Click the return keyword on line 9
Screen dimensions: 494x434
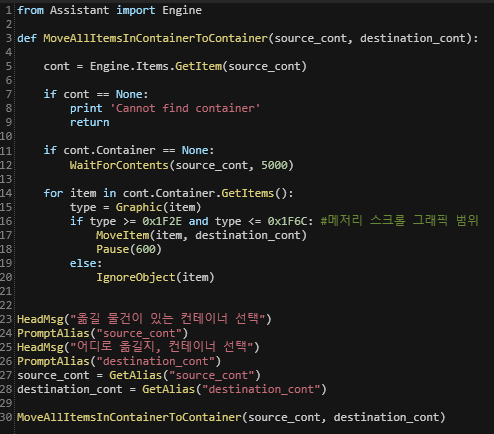pos(90,122)
